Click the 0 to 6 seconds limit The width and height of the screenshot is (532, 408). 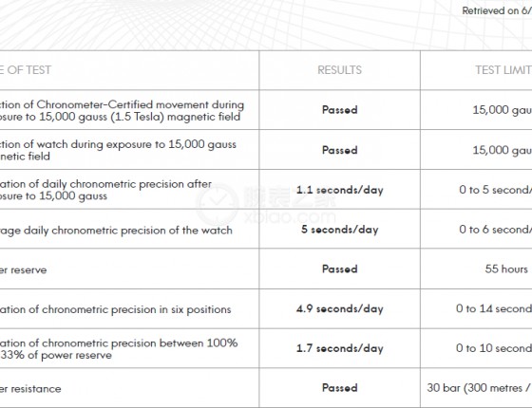click(495, 230)
